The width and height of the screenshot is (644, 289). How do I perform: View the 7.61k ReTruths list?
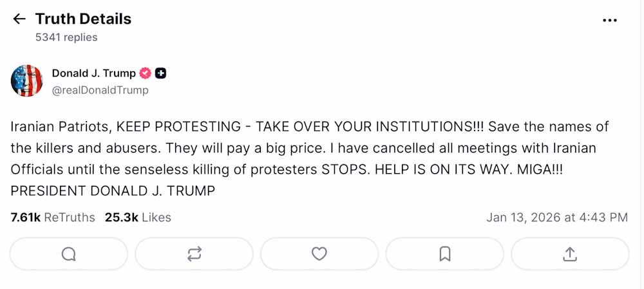point(53,218)
